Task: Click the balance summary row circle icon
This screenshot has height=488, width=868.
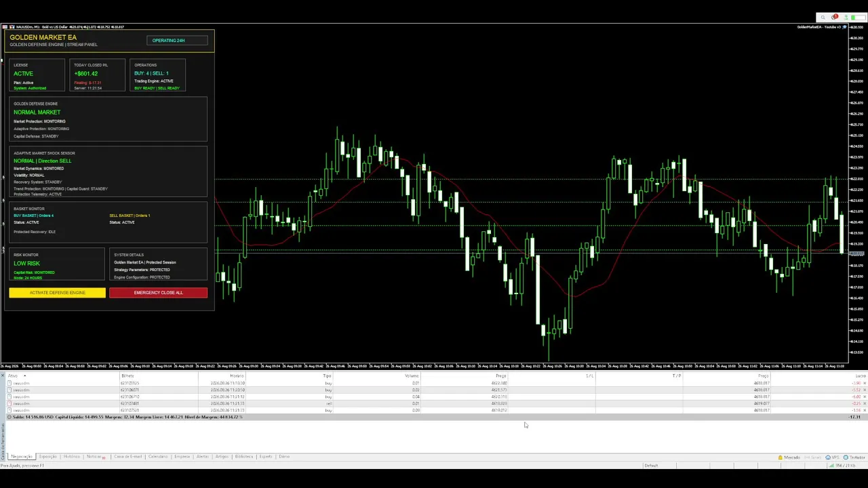Action: tap(9, 418)
